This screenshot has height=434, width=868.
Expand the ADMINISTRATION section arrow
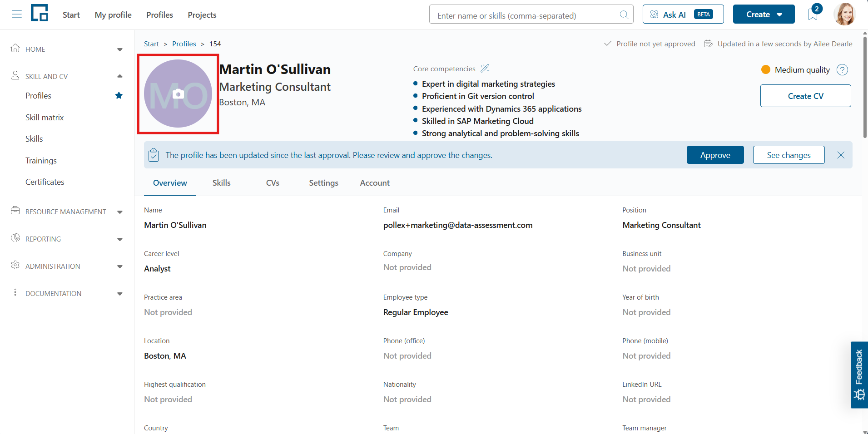(x=120, y=266)
